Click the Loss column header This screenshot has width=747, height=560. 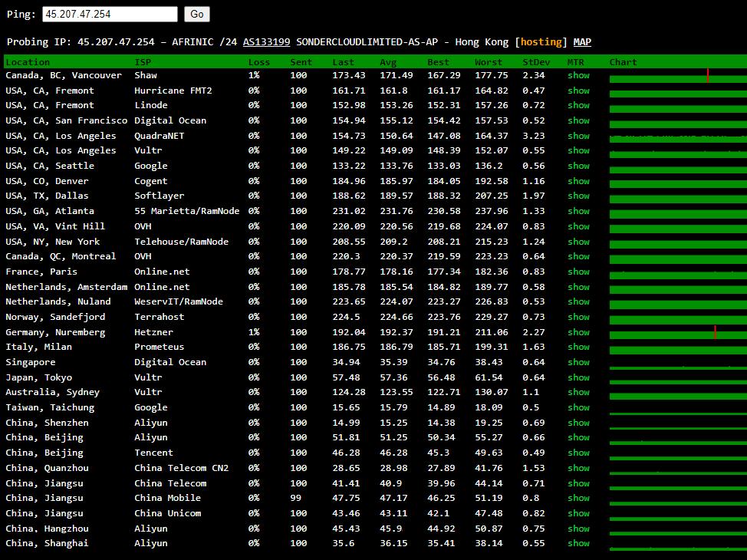coord(258,62)
